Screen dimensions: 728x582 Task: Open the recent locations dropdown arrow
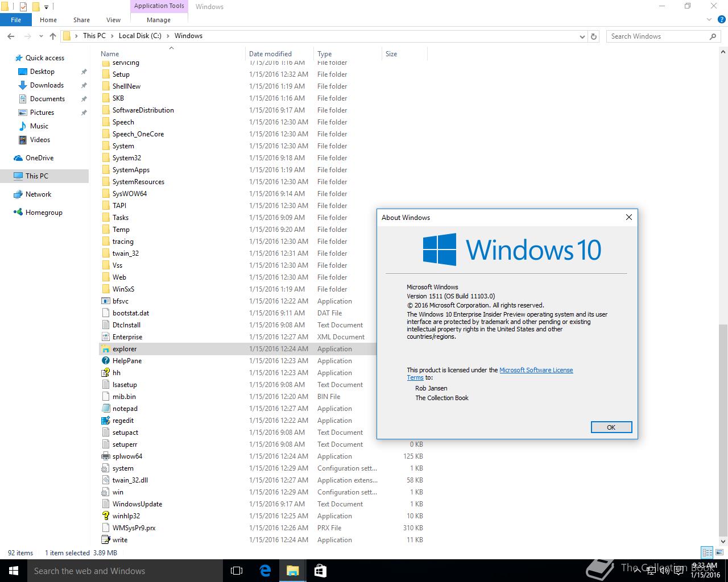coord(41,36)
